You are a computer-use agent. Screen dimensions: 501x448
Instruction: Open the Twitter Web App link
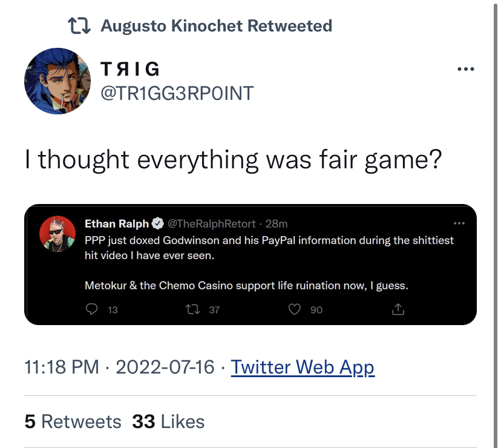[303, 367]
